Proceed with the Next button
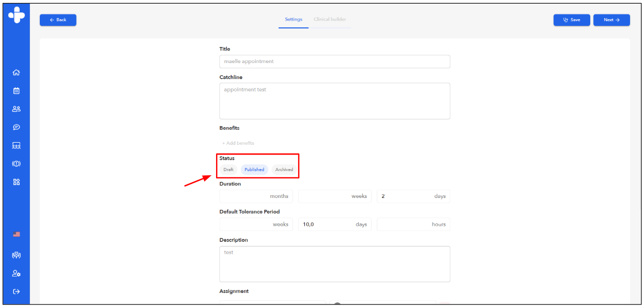 tap(611, 20)
